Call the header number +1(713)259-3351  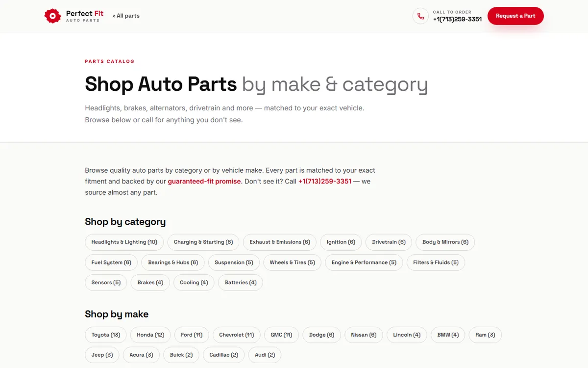click(x=457, y=19)
